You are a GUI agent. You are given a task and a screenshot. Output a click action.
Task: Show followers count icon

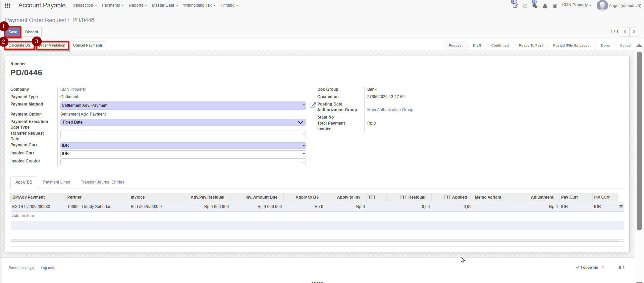pyautogui.click(x=622, y=267)
